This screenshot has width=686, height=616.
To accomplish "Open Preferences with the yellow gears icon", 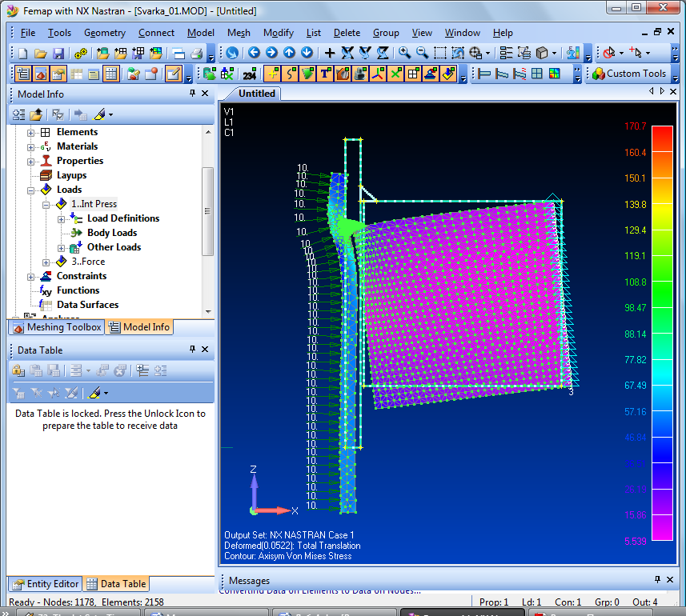I will tap(81, 54).
